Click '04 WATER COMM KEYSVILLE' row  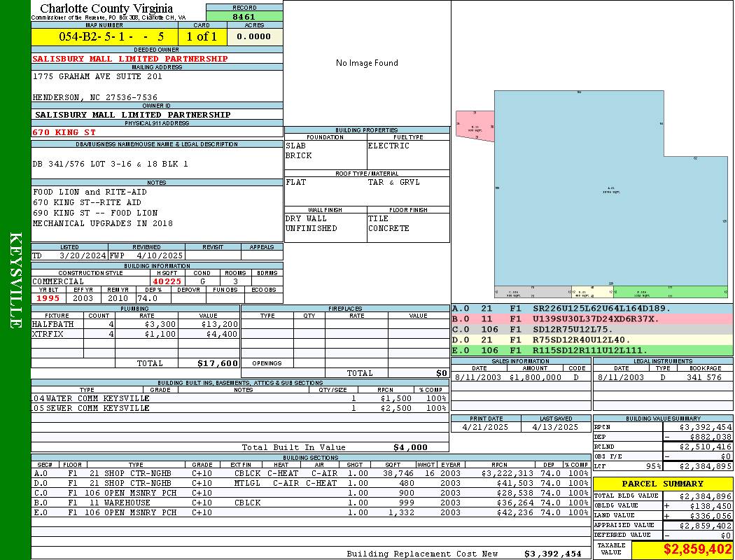(239, 398)
